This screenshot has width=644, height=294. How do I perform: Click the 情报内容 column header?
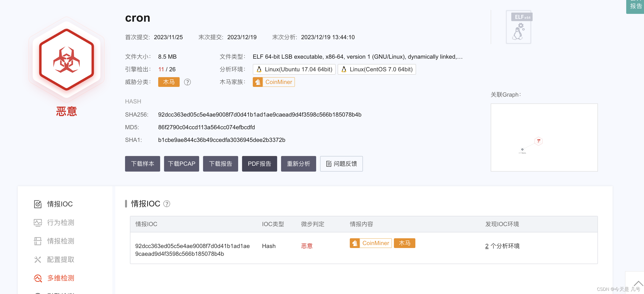(361, 224)
